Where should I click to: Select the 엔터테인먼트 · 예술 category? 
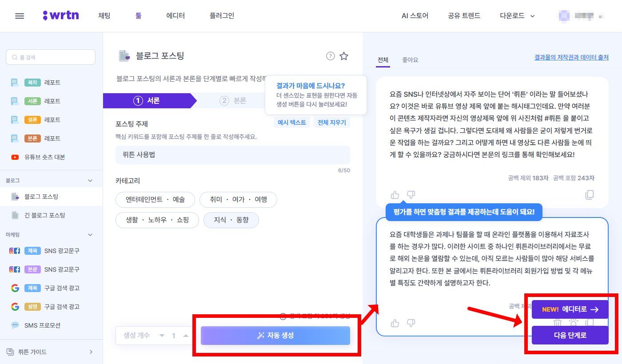(x=155, y=200)
